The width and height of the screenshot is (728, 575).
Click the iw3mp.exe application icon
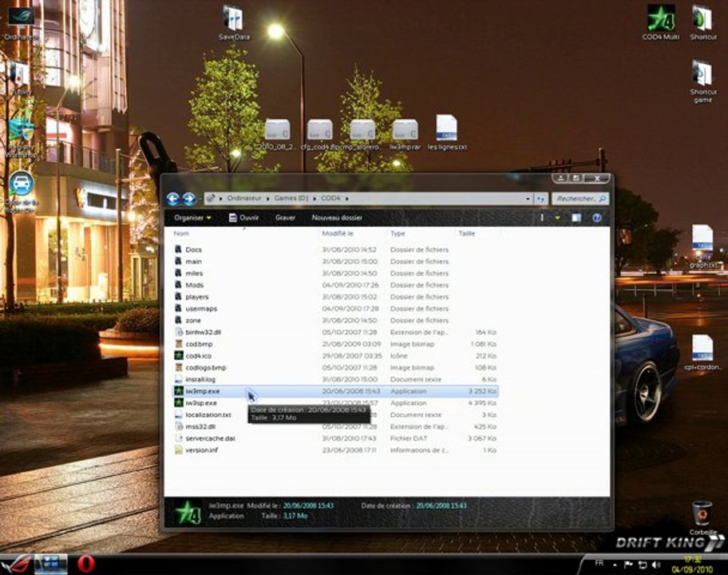click(x=179, y=391)
